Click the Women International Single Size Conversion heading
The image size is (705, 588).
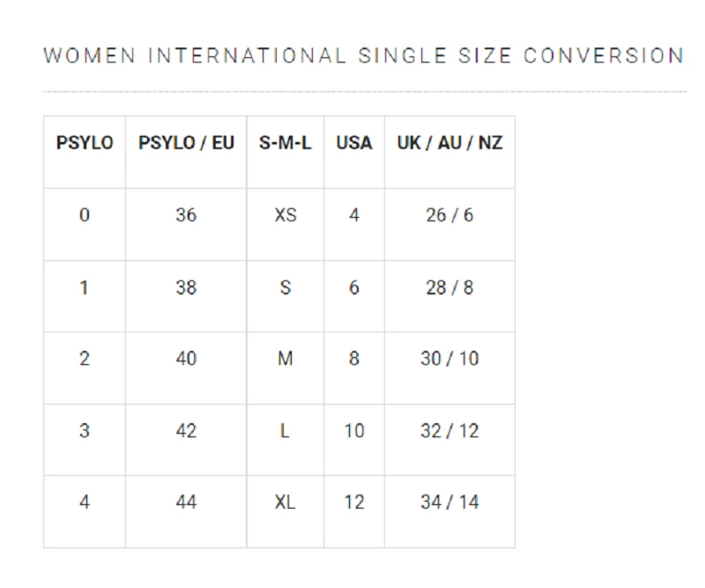point(363,56)
